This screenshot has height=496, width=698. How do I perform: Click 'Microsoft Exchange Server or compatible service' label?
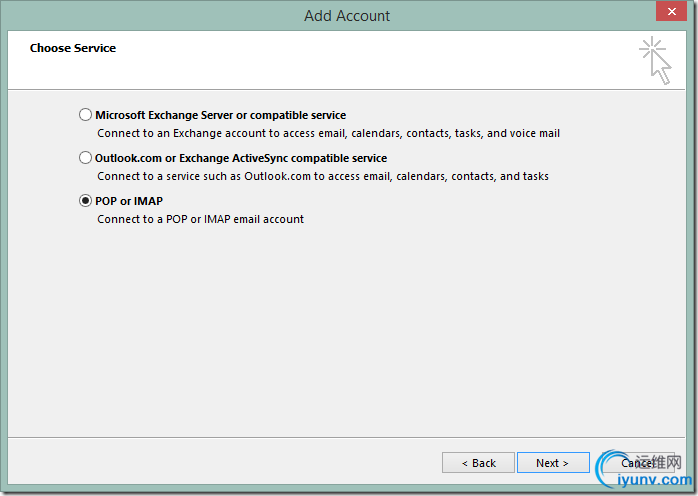tap(220, 115)
